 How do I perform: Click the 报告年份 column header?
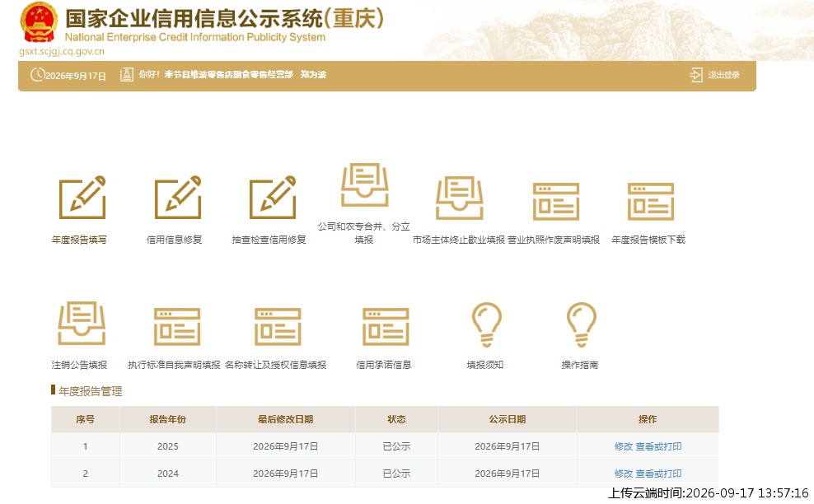point(168,419)
